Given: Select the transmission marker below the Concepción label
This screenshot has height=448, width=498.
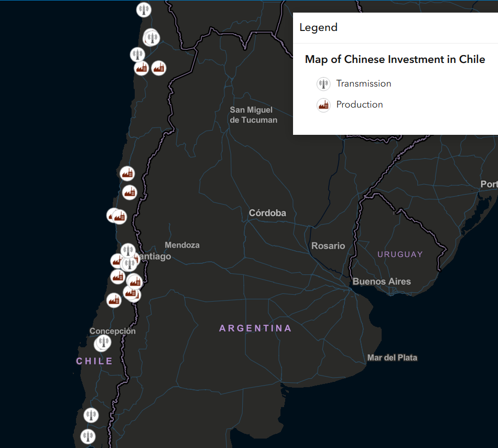Looking at the screenshot, I should pyautogui.click(x=103, y=343).
